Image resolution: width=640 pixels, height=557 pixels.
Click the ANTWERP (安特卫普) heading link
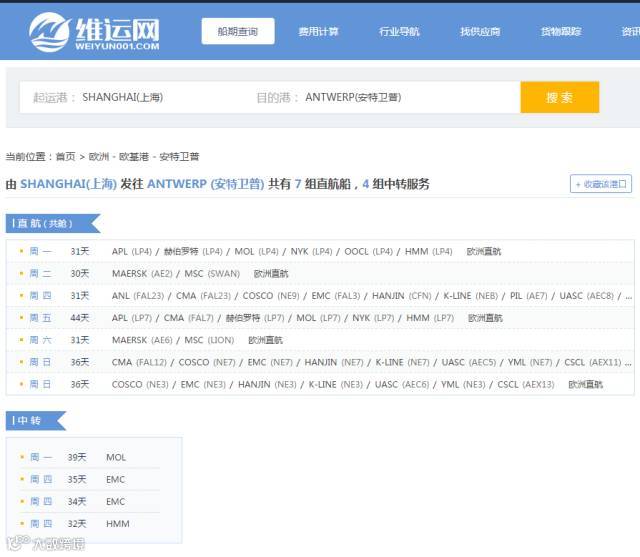click(205, 184)
